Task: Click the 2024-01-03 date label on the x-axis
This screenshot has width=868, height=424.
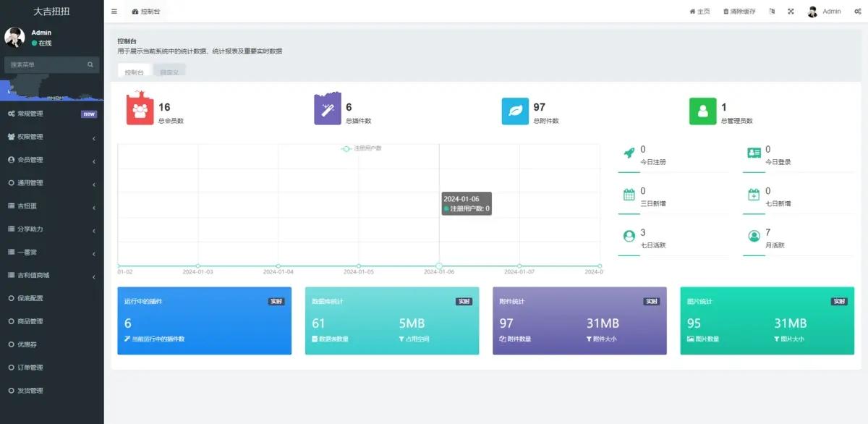Action: coord(197,272)
